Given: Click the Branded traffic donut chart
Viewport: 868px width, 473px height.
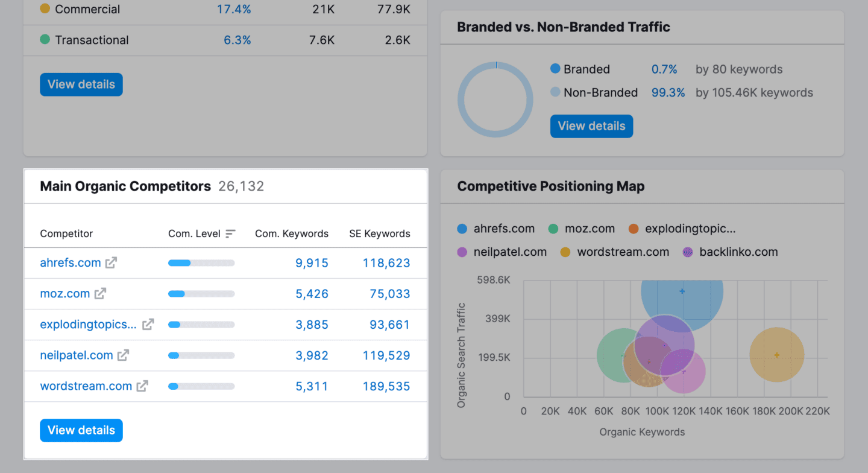Looking at the screenshot, I should coord(495,100).
